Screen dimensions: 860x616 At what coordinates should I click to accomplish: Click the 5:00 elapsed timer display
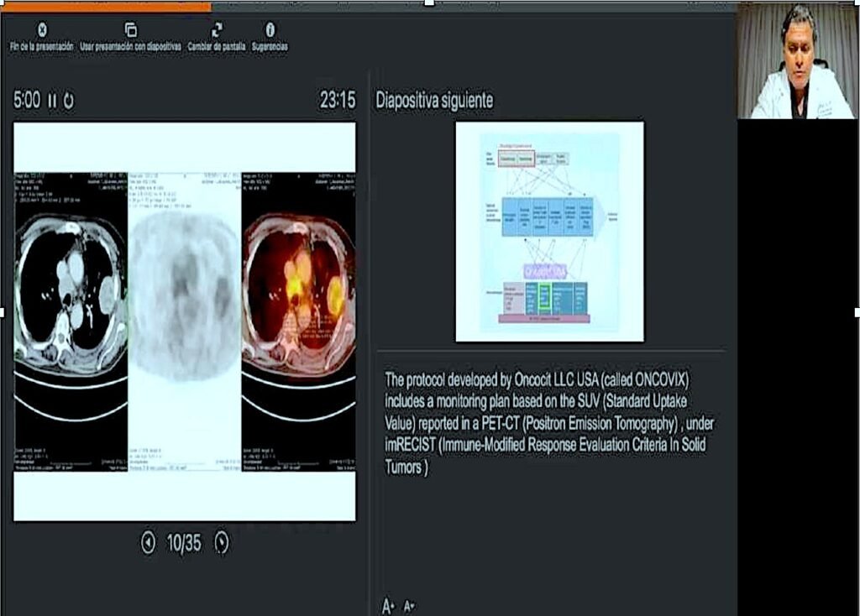27,101
